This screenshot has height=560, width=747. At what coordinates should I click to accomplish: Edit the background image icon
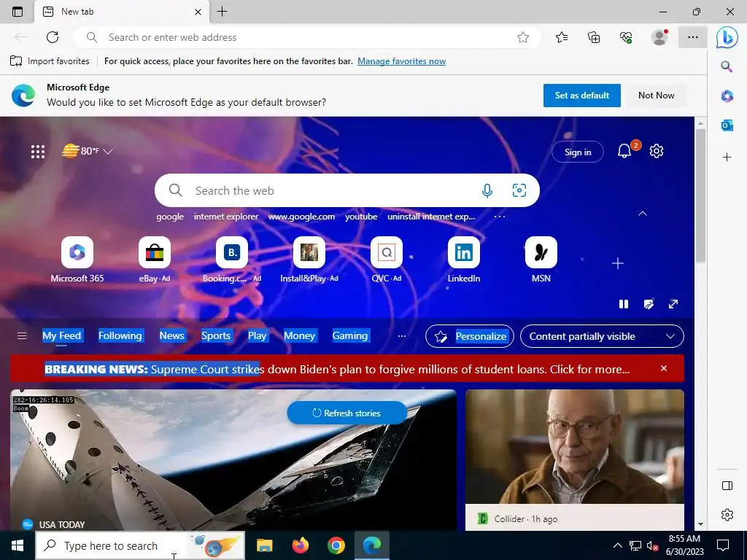(x=649, y=304)
